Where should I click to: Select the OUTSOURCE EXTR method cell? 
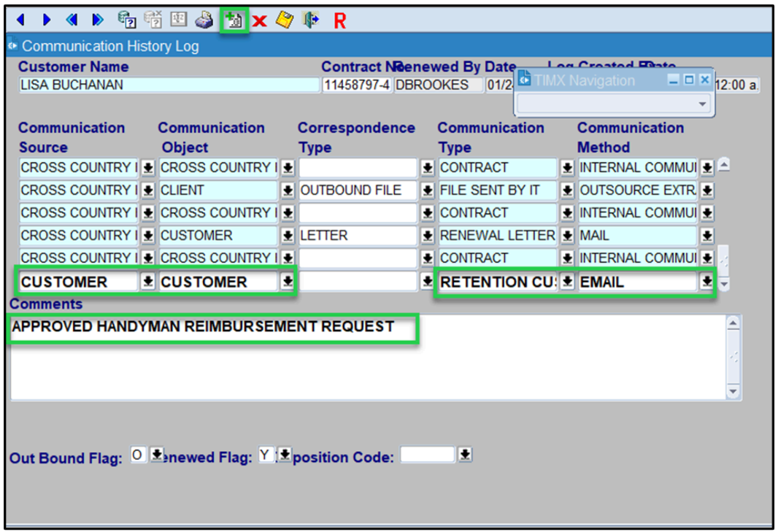point(638,190)
